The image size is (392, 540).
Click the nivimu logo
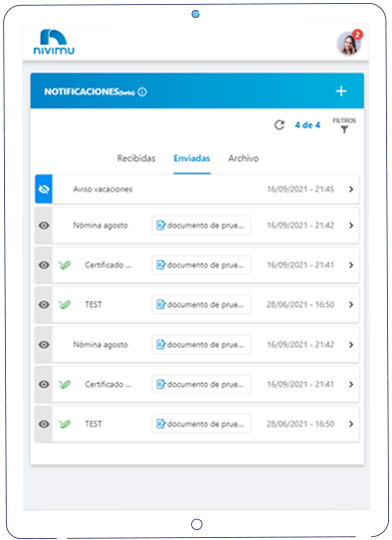click(x=54, y=42)
